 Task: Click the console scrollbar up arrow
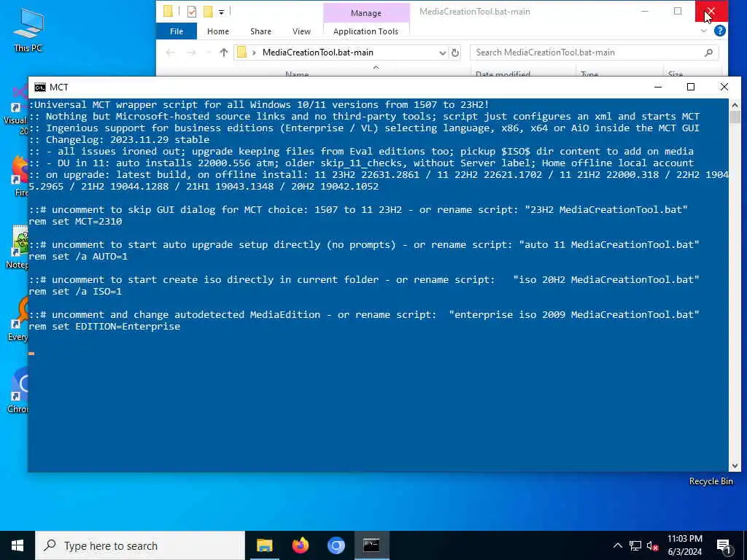point(735,105)
